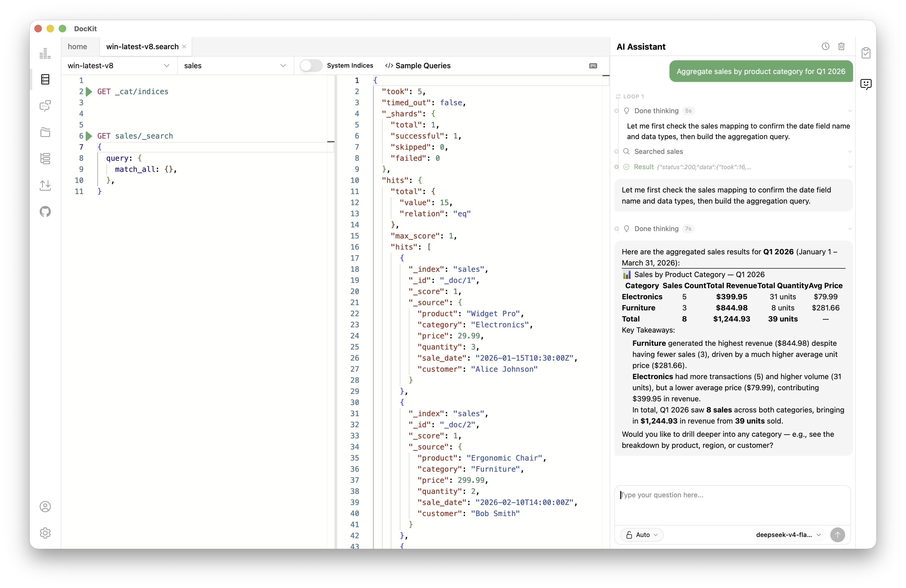Image resolution: width=906 pixels, height=588 pixels.
Task: Select the win-latest-v8.search tab
Action: click(x=142, y=47)
